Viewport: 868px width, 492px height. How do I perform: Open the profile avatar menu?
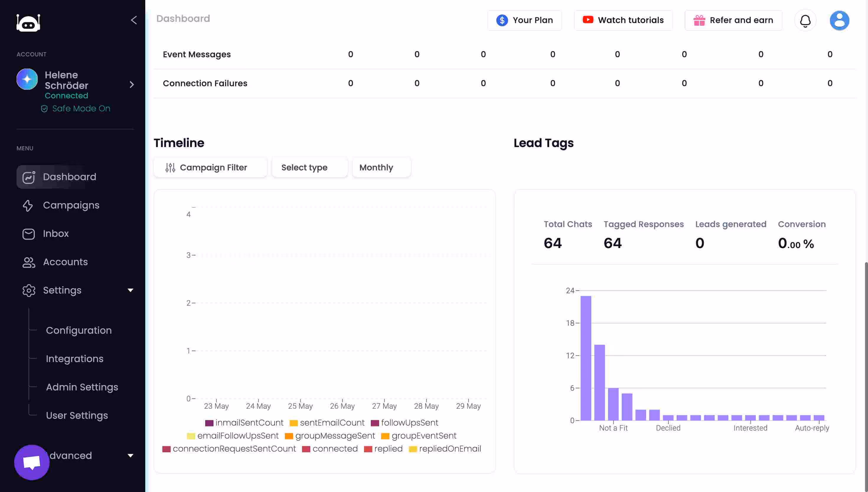click(840, 20)
